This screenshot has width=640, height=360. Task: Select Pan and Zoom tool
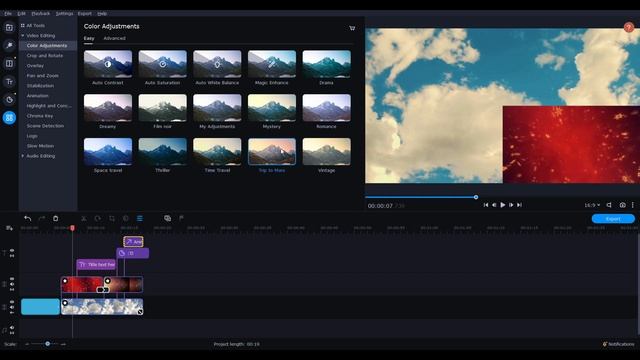(x=42, y=76)
